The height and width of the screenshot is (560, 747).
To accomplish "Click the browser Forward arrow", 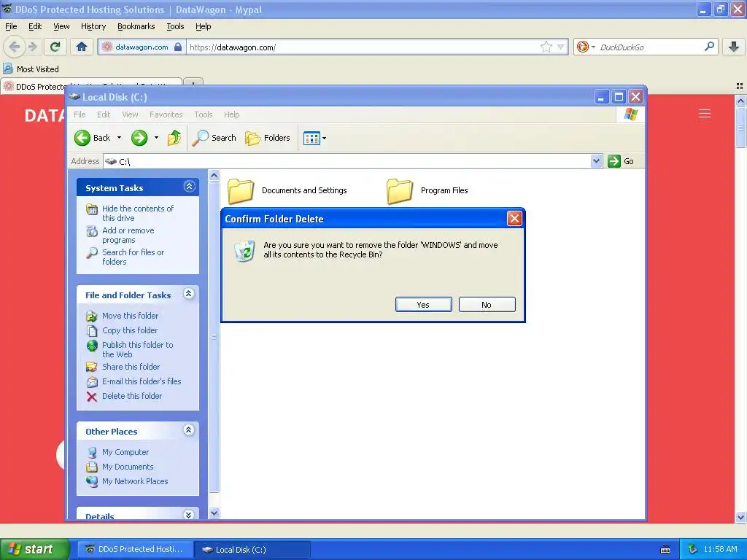I will [x=32, y=47].
